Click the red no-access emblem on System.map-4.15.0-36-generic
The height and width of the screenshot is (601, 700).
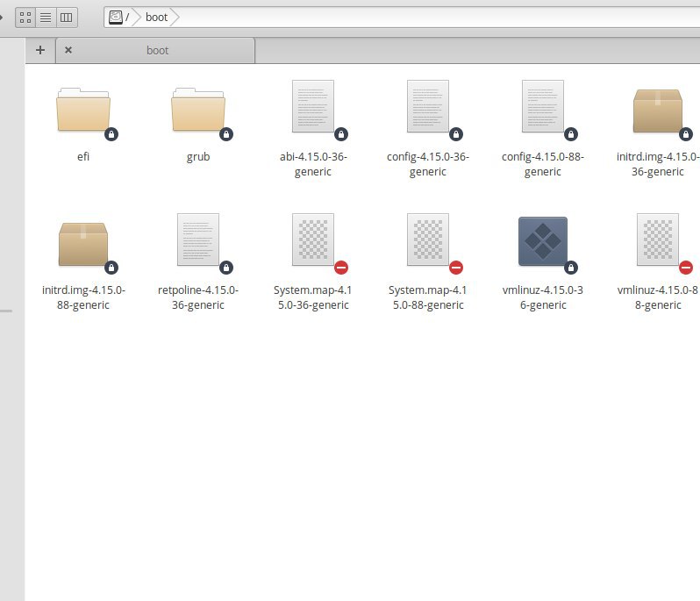(x=341, y=268)
